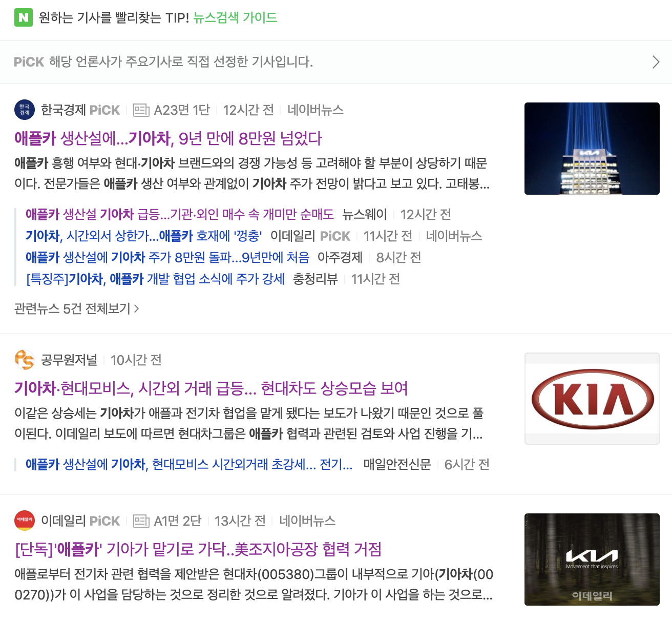Open the A23면 1단 print-page link
This screenshot has height=621, width=672.
[182, 110]
